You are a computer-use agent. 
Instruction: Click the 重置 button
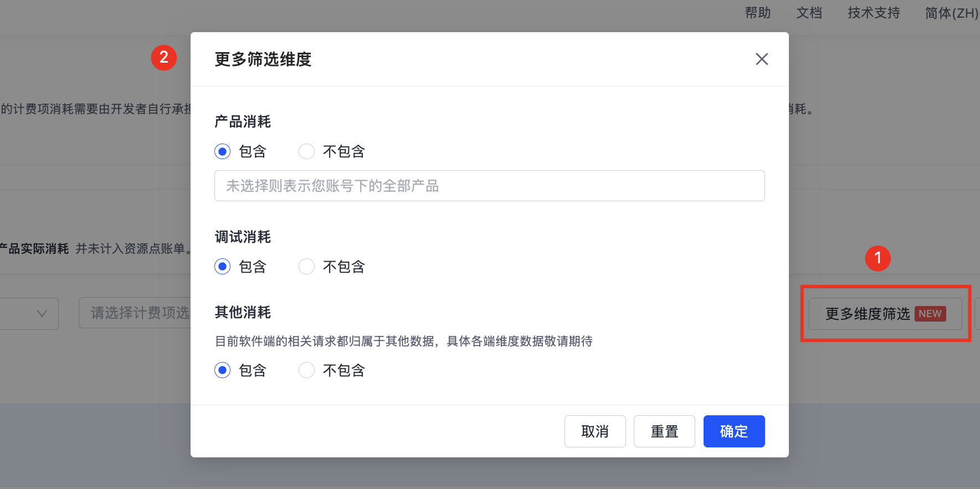[664, 431]
